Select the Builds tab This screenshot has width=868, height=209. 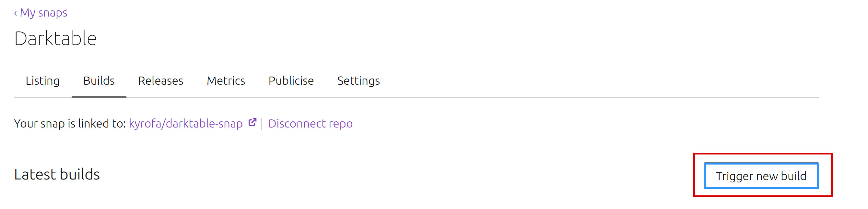point(99,81)
